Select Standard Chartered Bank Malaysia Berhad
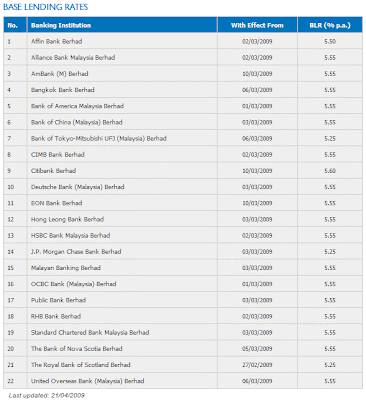366x400 pixels. [90, 332]
